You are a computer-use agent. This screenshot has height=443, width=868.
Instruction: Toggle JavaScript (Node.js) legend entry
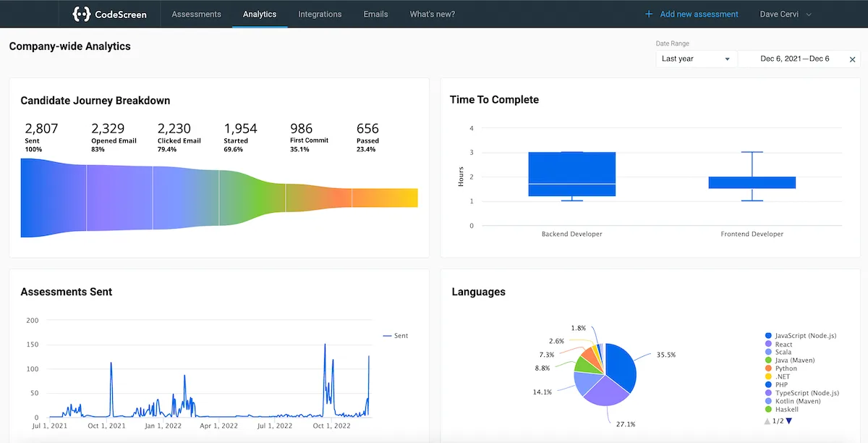tap(801, 336)
